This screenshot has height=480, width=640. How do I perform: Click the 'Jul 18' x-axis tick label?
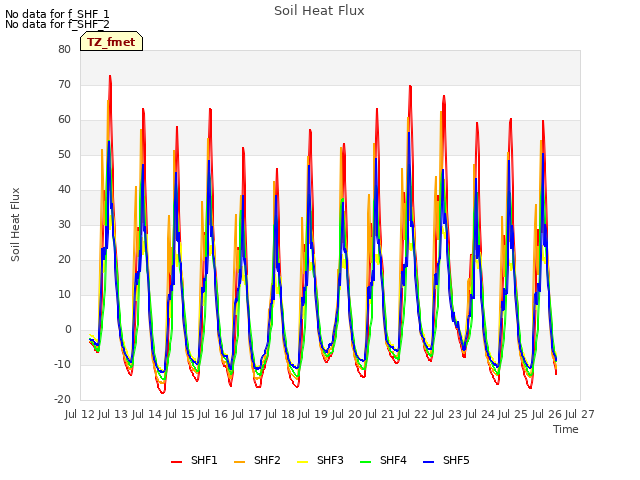(280, 414)
